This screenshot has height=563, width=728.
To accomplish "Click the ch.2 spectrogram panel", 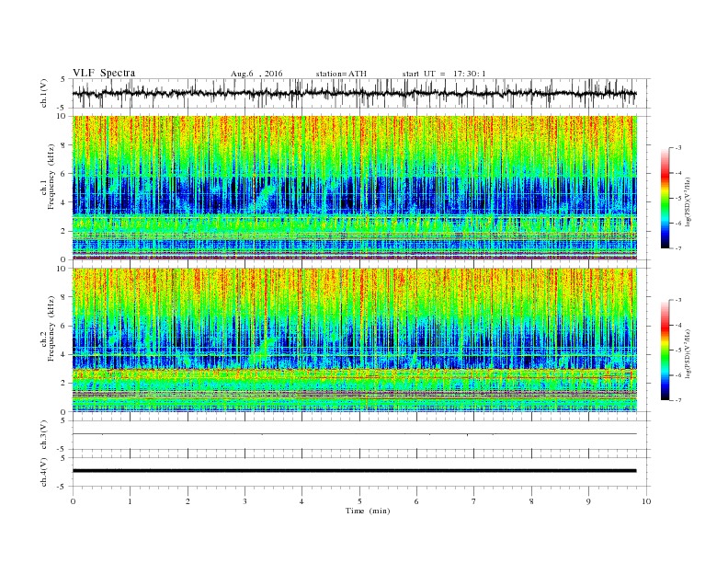I will [354, 339].
